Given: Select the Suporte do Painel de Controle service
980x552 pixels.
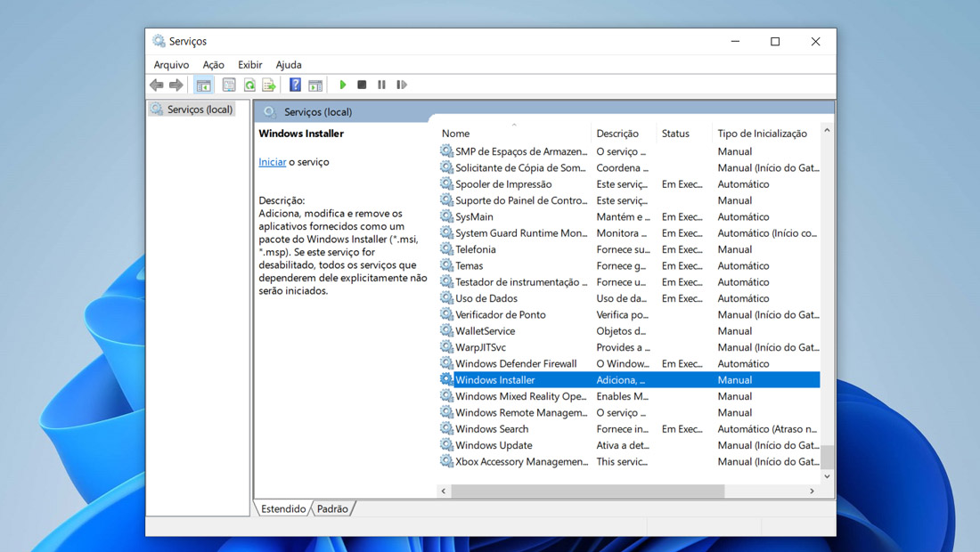Looking at the screenshot, I should 630,199.
